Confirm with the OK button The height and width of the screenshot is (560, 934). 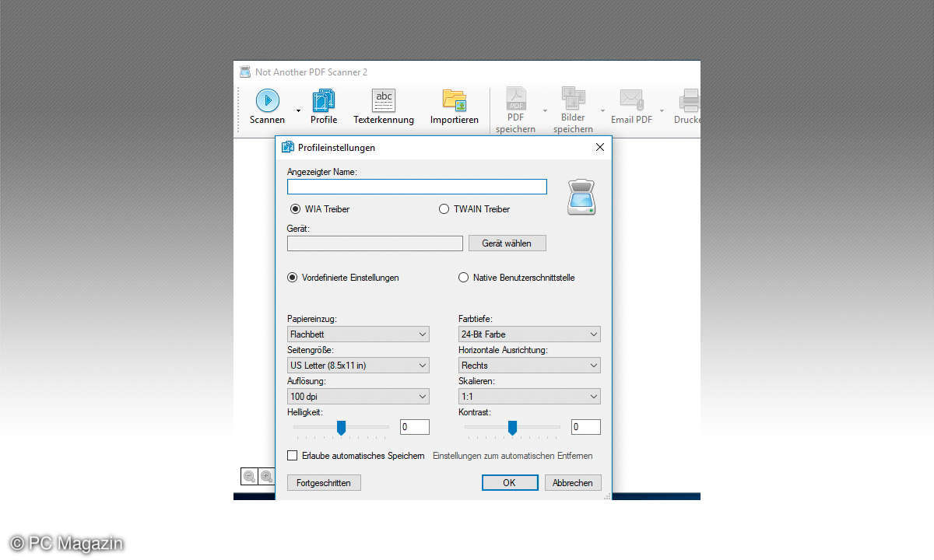pyautogui.click(x=509, y=483)
